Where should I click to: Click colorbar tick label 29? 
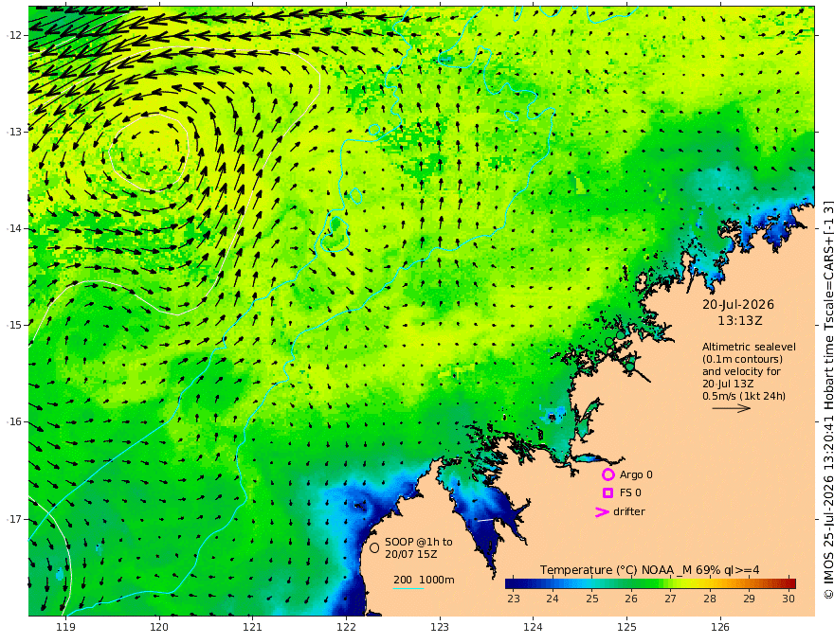point(750,599)
